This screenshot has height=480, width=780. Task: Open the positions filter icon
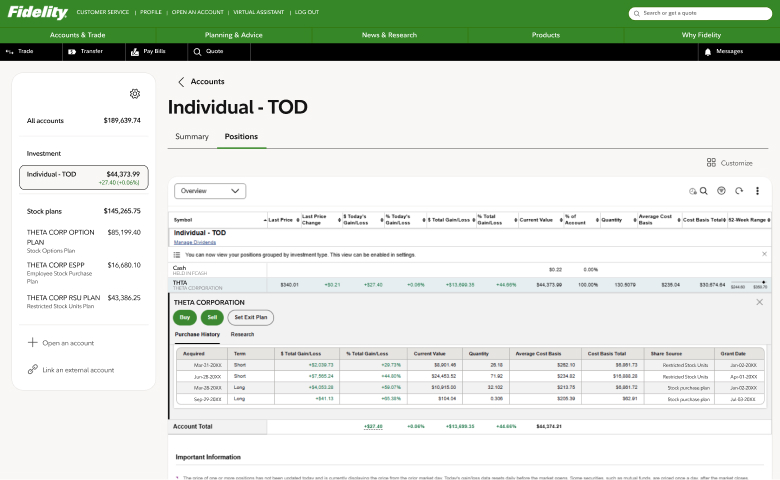coord(721,191)
